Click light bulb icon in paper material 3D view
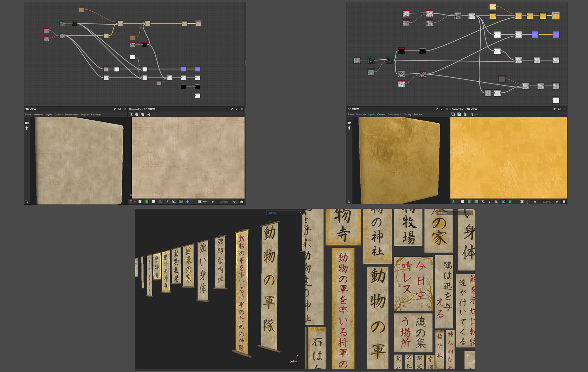This screenshot has height=372, width=588. pyautogui.click(x=27, y=128)
